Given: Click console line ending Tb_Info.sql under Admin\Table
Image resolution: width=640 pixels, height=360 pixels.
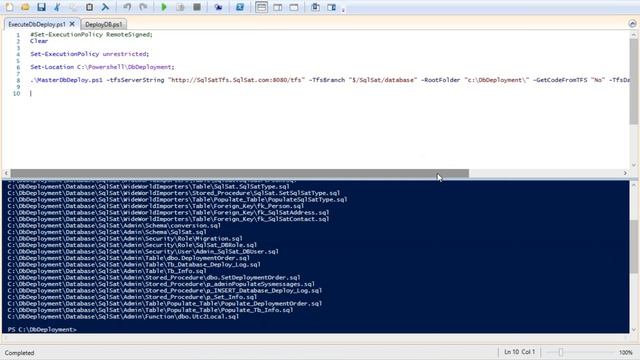Looking at the screenshot, I should click(x=107, y=271).
